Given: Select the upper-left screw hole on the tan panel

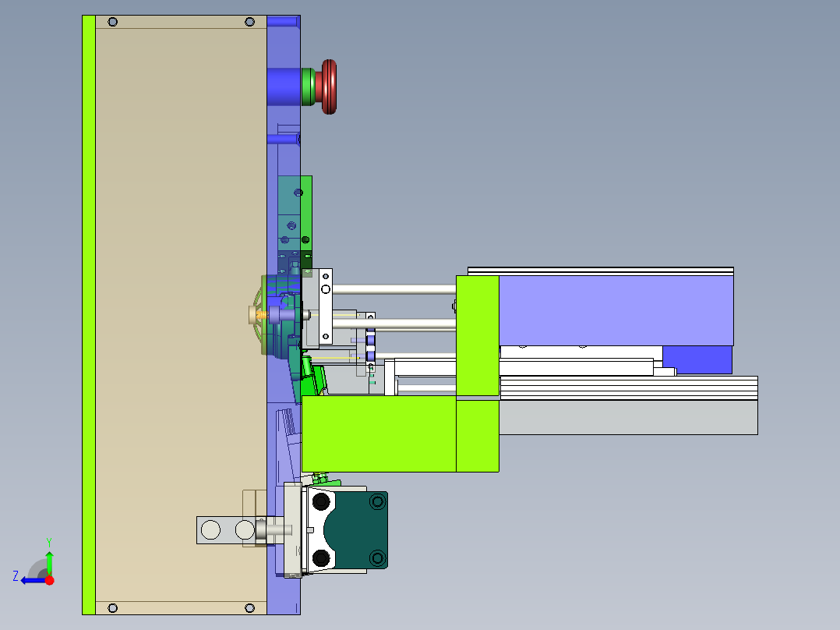Looking at the screenshot, I should [x=112, y=22].
